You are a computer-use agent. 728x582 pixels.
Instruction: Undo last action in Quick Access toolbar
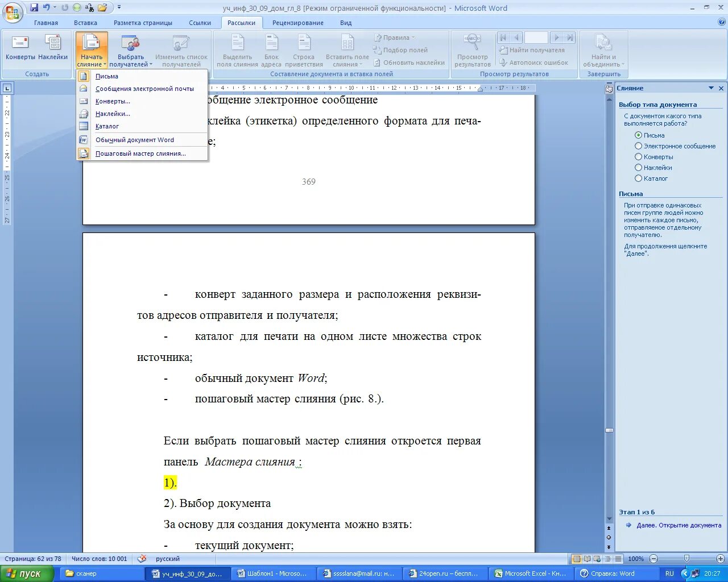coord(47,8)
